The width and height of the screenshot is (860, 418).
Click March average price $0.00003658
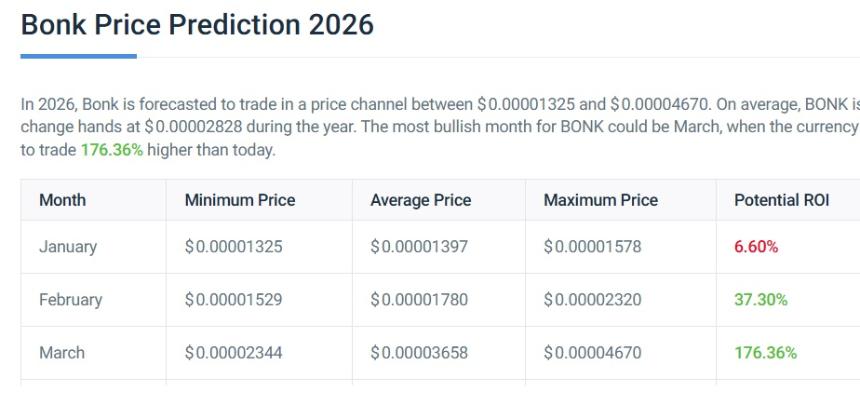419,353
